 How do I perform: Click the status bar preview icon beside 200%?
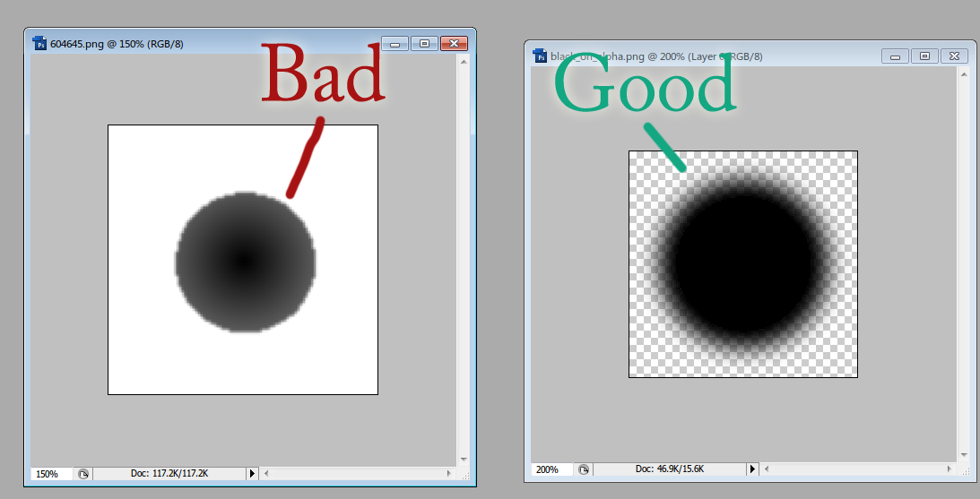[x=585, y=469]
